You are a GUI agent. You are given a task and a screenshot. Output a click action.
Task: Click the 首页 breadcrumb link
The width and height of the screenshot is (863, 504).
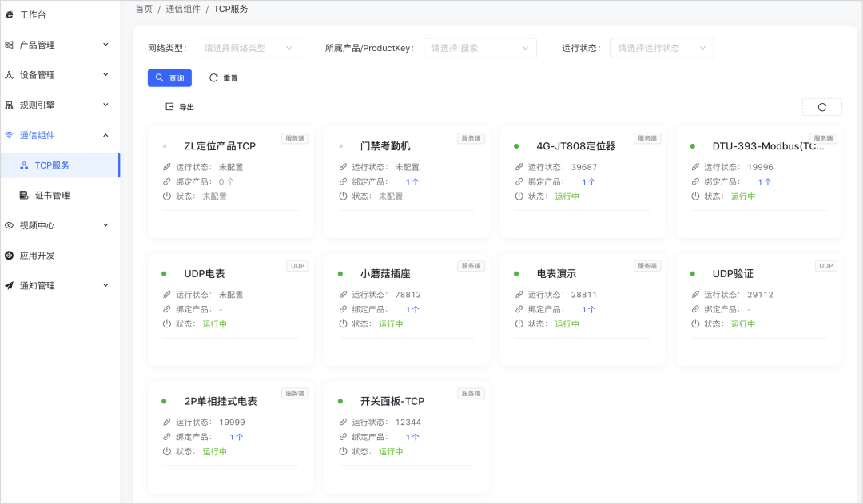coord(144,9)
